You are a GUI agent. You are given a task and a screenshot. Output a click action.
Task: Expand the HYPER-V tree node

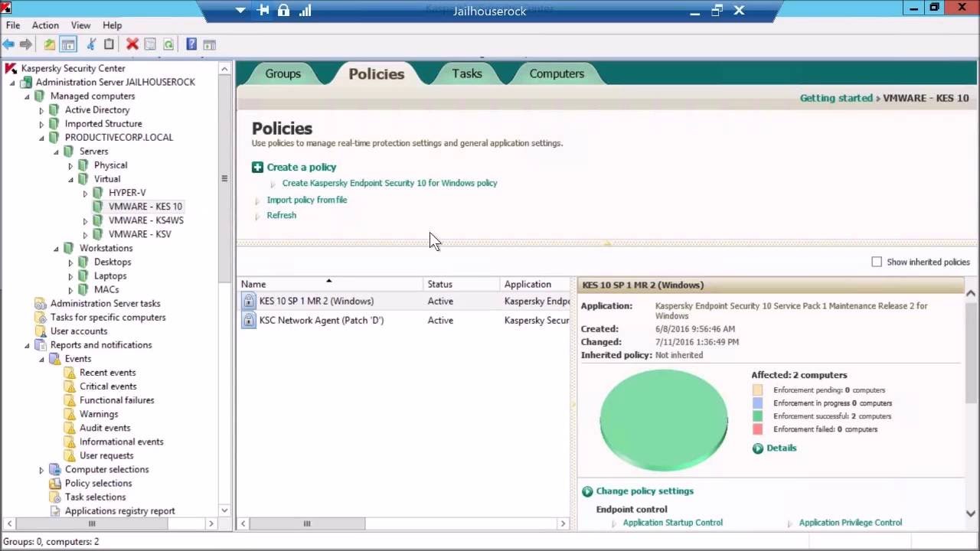tap(86, 193)
